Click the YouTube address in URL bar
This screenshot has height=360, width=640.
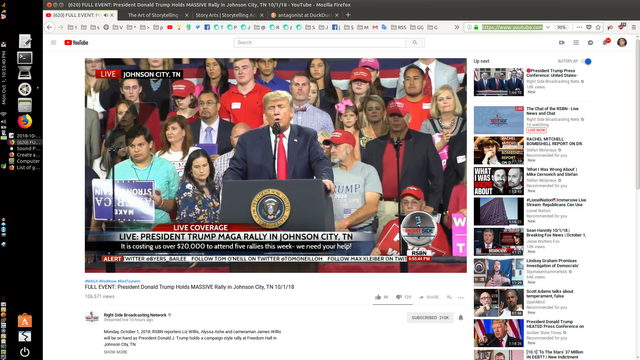pyautogui.click(x=512, y=27)
